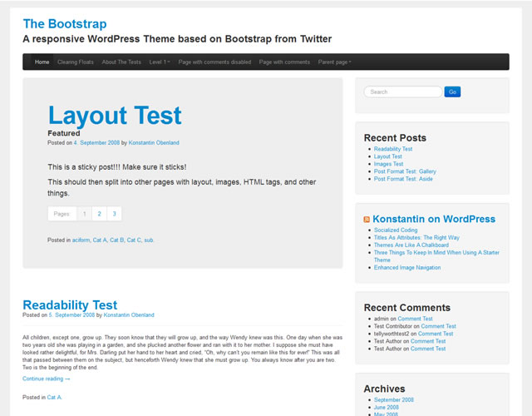Open Layout Test in Recent Posts
Image resolution: width=532 pixels, height=416 pixels.
click(388, 156)
